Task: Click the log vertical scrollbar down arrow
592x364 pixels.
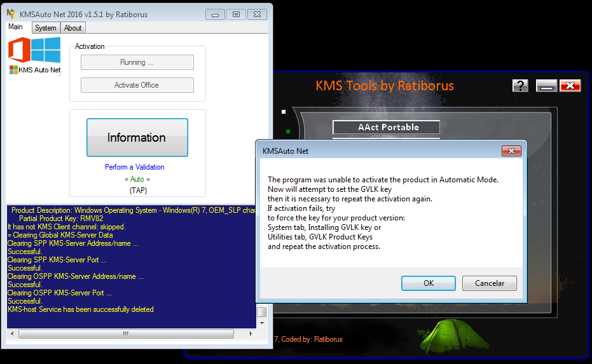Action: pyautogui.click(x=262, y=323)
